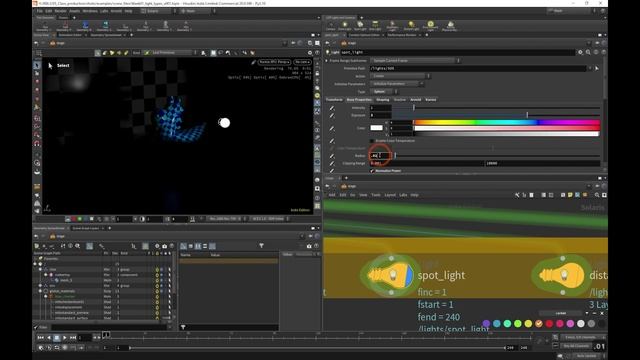Open the Base Properties tab
This screenshot has width=640, height=360.
(x=359, y=100)
